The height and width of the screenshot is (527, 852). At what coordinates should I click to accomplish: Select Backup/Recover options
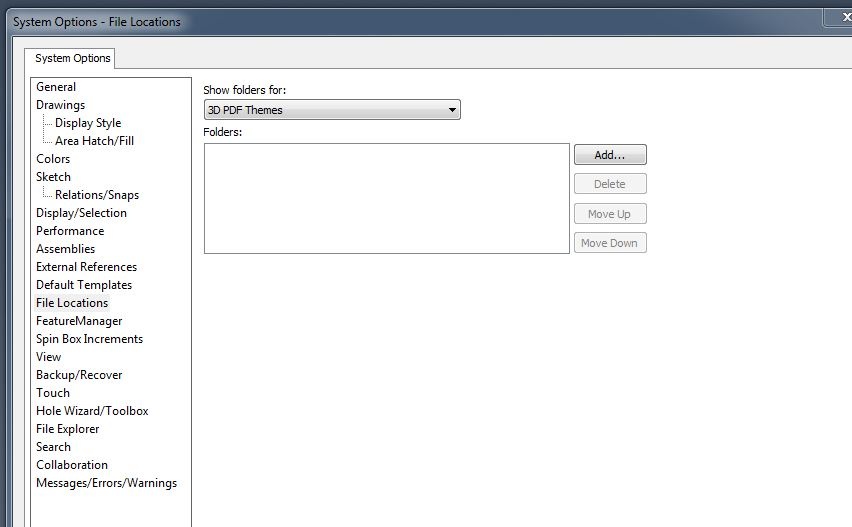tap(79, 375)
